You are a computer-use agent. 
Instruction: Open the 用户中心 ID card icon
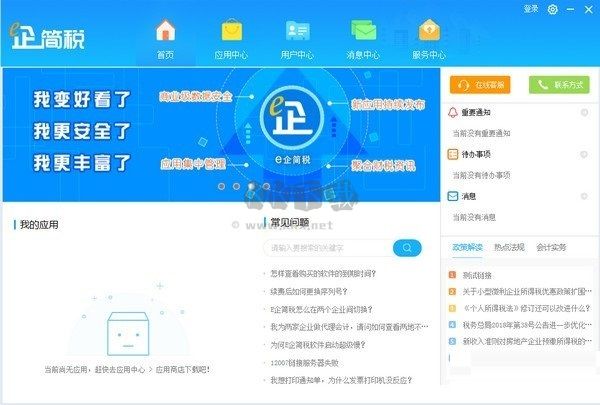point(297,31)
